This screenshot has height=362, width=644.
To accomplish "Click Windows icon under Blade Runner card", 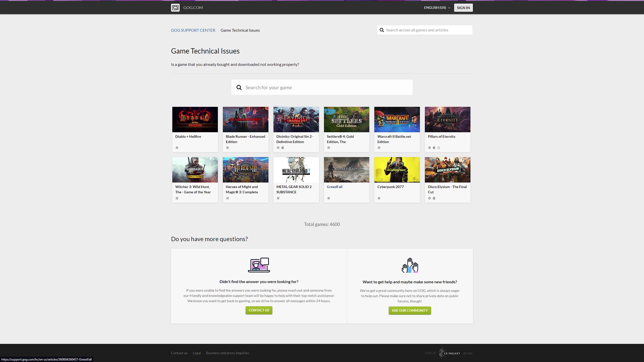I will 227,148.
